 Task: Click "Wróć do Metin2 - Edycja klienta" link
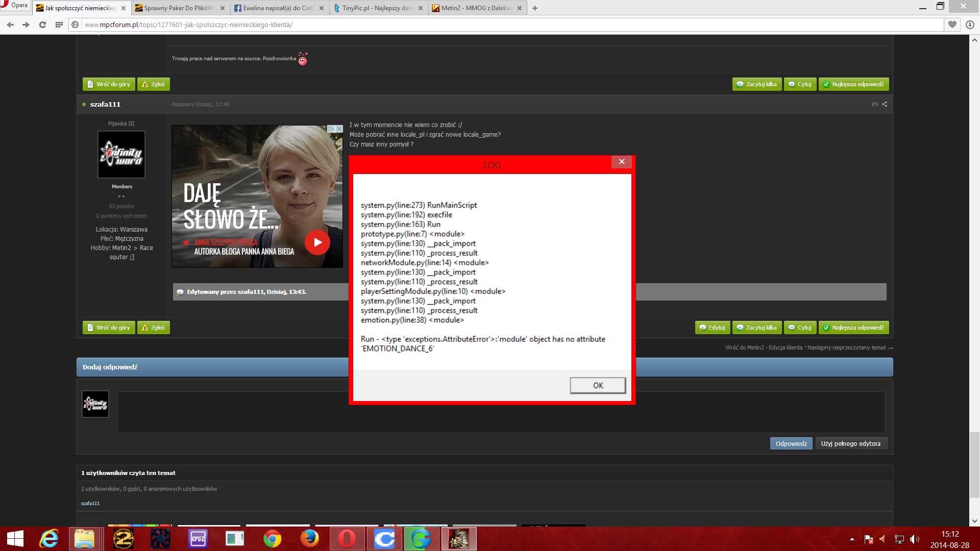[x=764, y=347]
